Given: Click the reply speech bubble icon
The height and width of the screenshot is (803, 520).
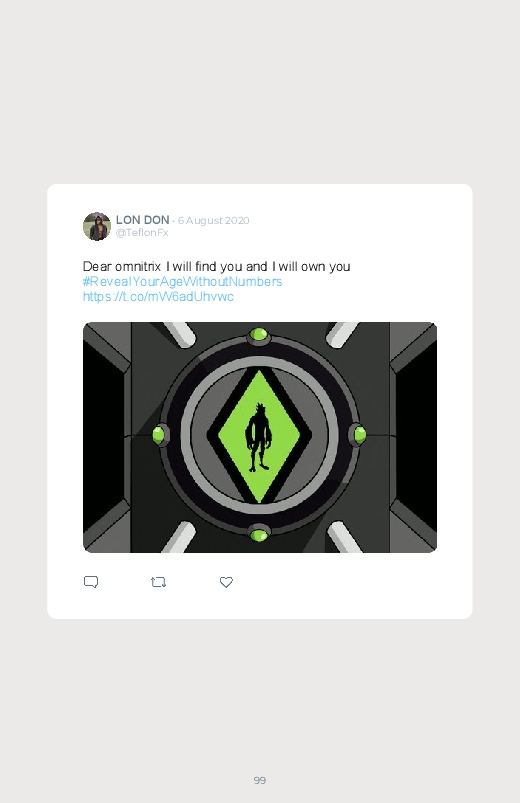Looking at the screenshot, I should pos(91,582).
